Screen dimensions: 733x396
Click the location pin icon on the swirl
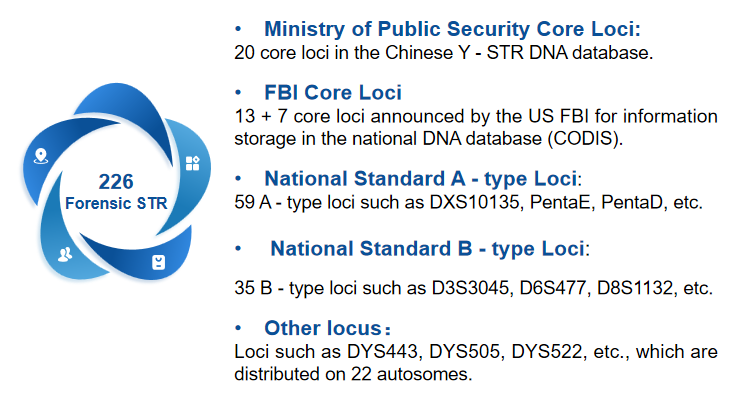coord(41,156)
